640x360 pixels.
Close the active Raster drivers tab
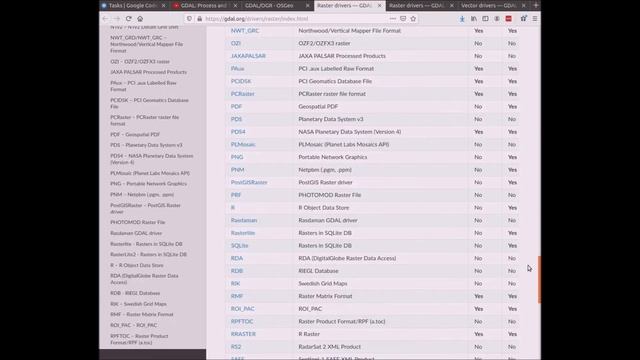pos(380,6)
